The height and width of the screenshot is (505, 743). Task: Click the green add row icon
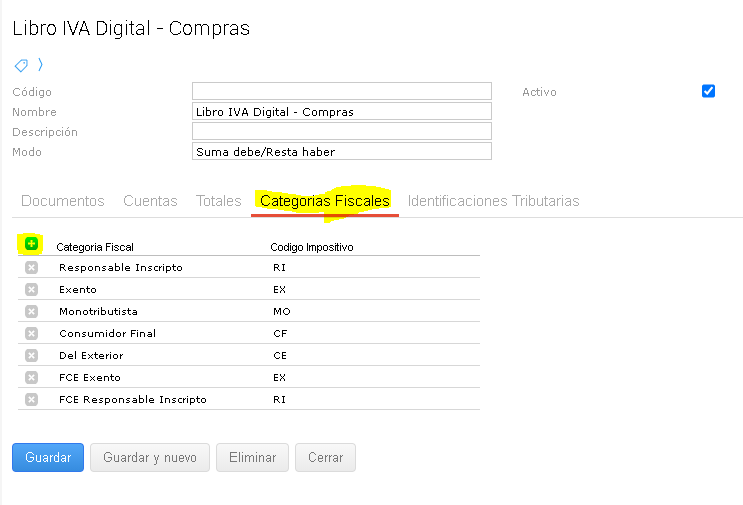[31, 244]
